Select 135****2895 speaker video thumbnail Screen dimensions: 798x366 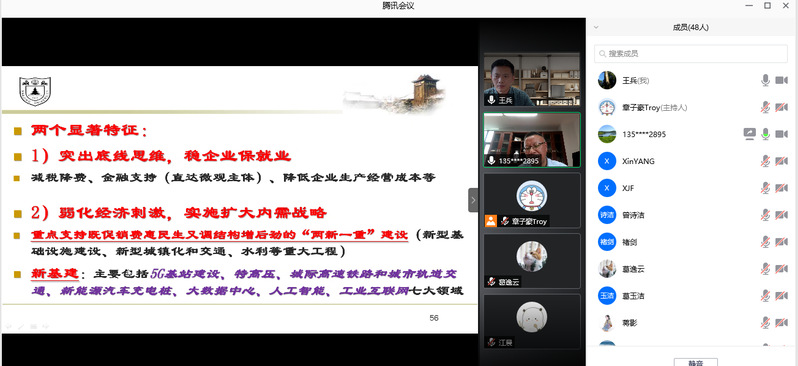pos(532,140)
